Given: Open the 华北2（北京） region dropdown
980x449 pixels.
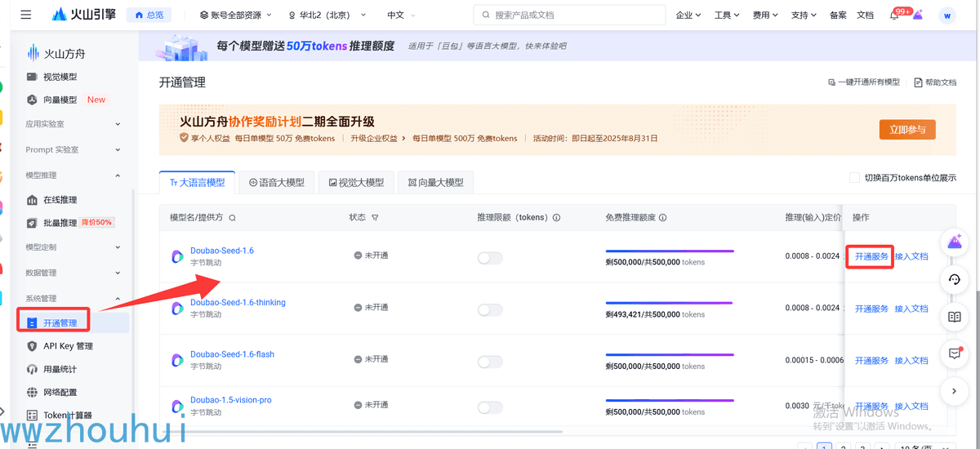Looking at the screenshot, I should click(327, 16).
